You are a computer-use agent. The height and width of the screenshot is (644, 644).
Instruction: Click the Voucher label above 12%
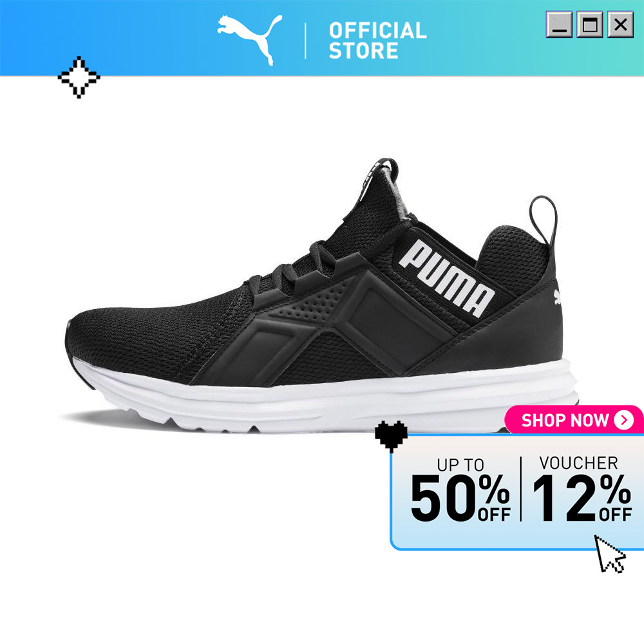click(578, 463)
